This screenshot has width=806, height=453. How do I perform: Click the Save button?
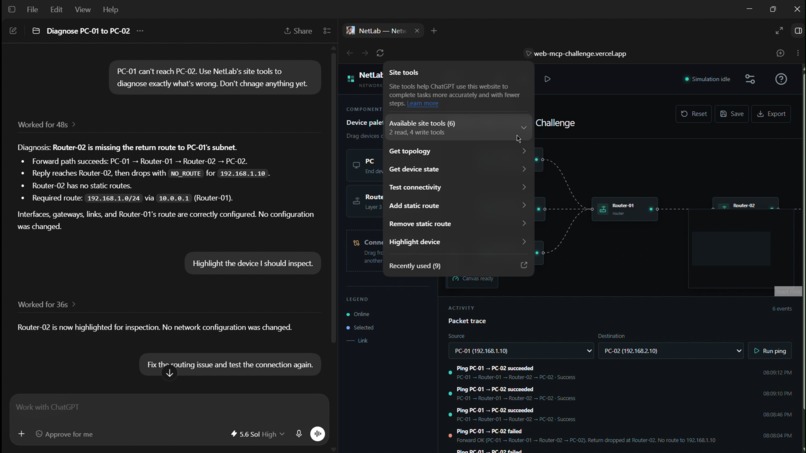[x=731, y=114]
